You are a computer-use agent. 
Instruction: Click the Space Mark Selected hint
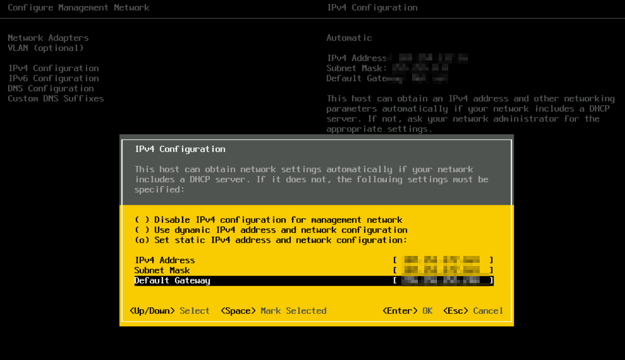click(x=273, y=311)
